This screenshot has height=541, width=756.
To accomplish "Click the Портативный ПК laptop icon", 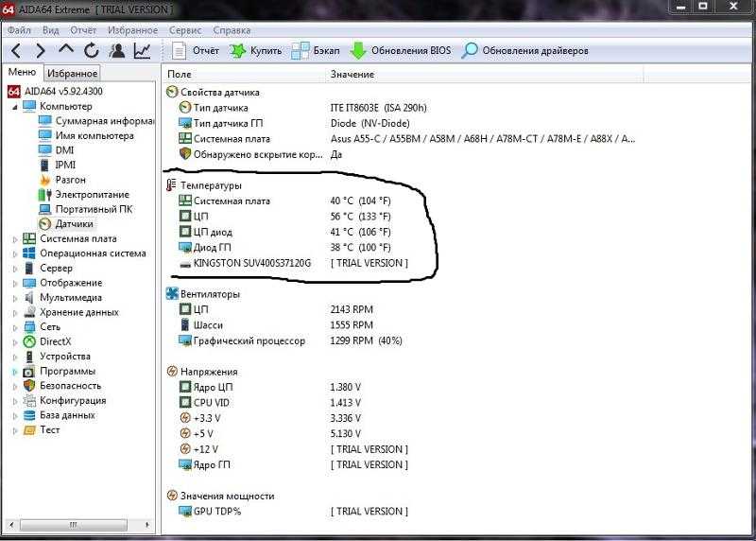I will click(x=44, y=209).
